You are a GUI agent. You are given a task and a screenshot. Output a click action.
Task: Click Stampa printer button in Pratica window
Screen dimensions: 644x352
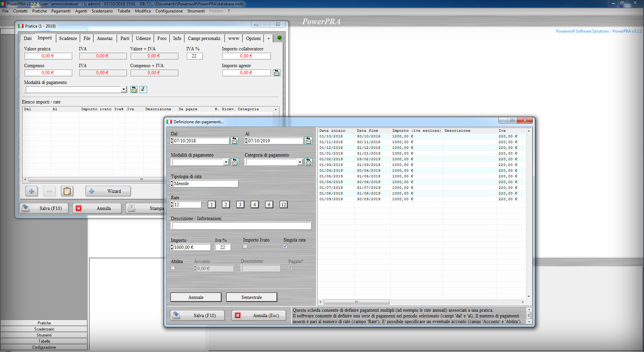click(145, 208)
